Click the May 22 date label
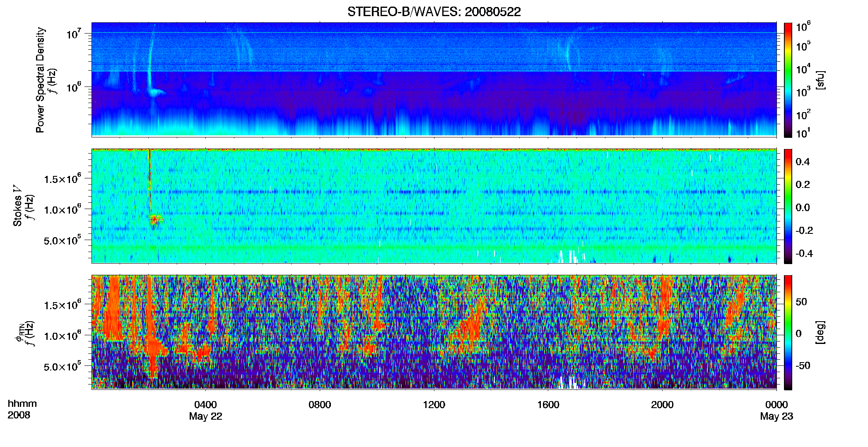 (205, 417)
